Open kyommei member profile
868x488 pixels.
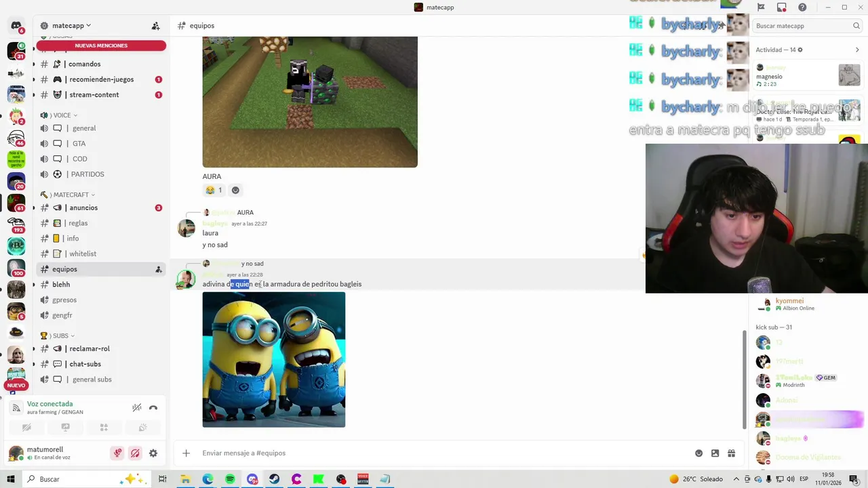(806, 304)
